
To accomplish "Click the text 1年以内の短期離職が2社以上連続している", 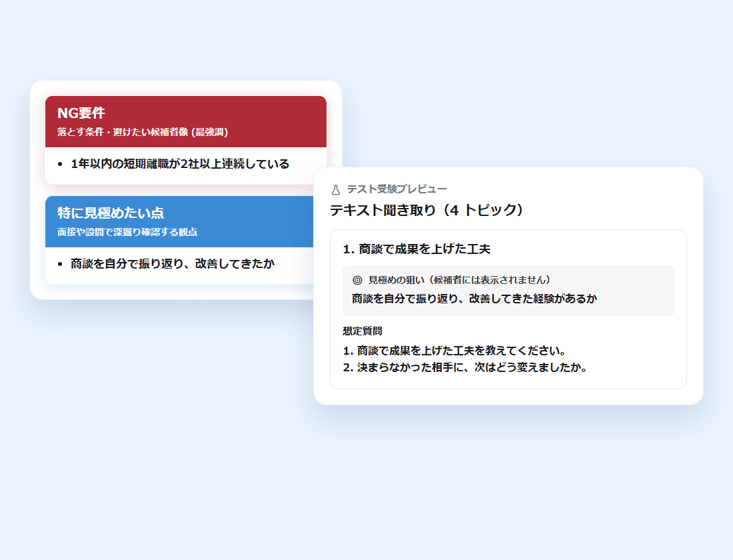I will pyautogui.click(x=180, y=164).
